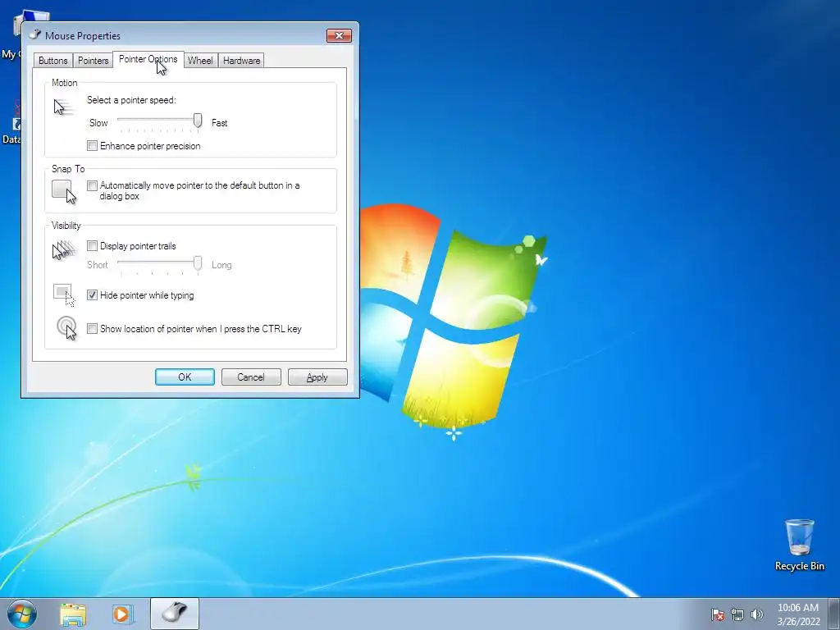Image resolution: width=840 pixels, height=630 pixels.
Task: Click the Slow label of pointer speed
Action: [x=98, y=123]
